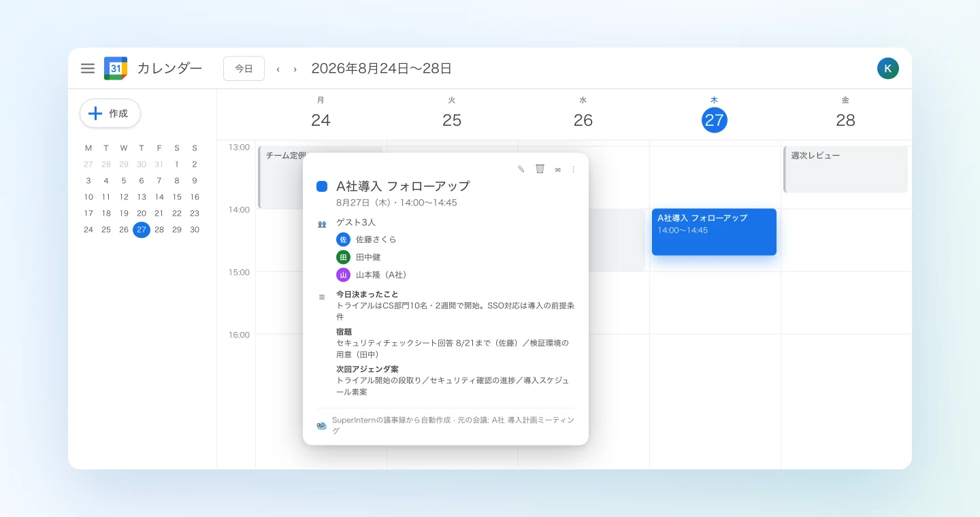Delete event with the trash icon

(540, 169)
